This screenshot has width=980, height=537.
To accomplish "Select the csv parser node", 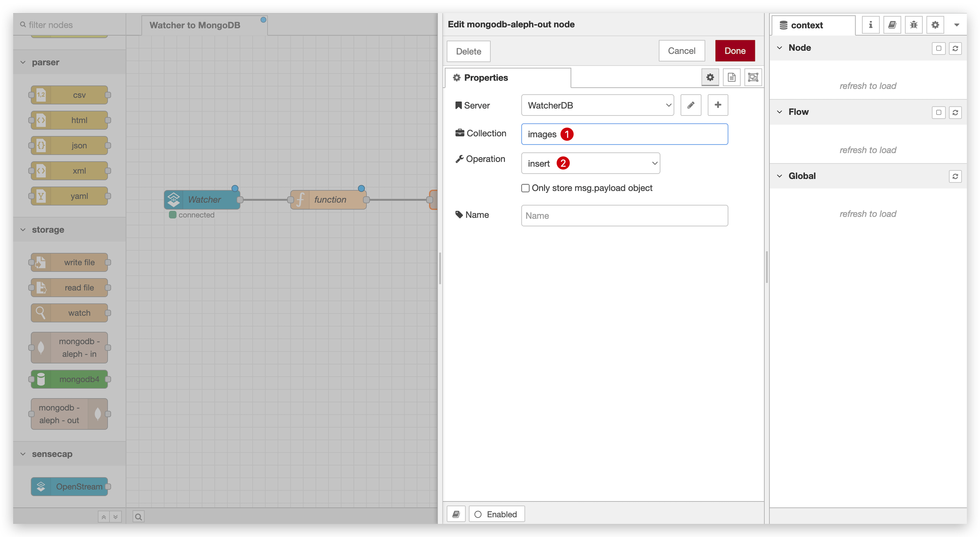I will (70, 95).
